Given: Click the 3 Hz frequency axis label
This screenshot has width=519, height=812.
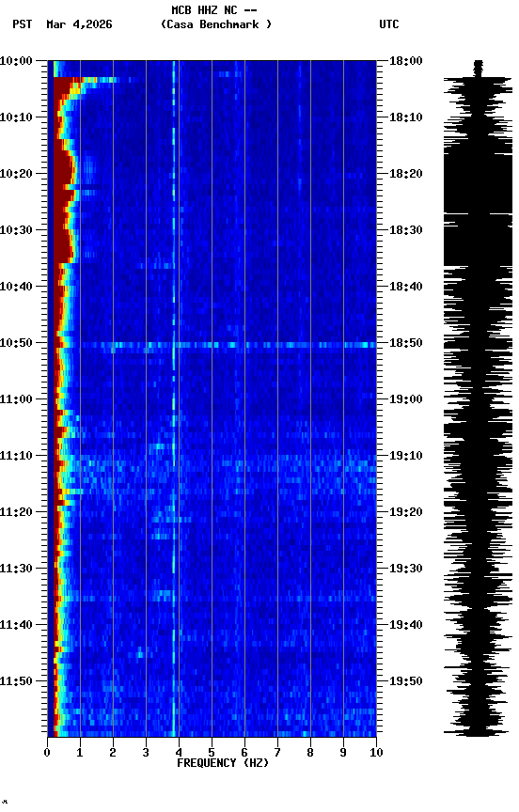Looking at the screenshot, I should click(146, 753).
